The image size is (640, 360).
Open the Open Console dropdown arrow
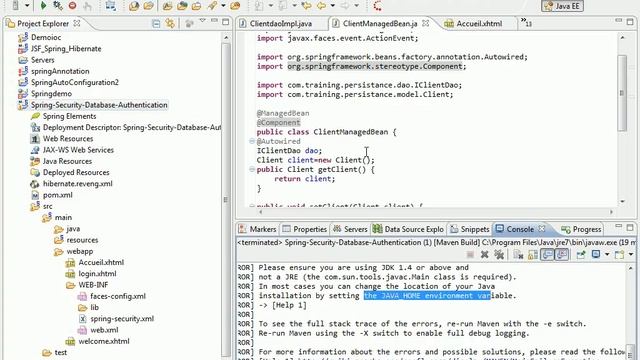[x=631, y=255]
